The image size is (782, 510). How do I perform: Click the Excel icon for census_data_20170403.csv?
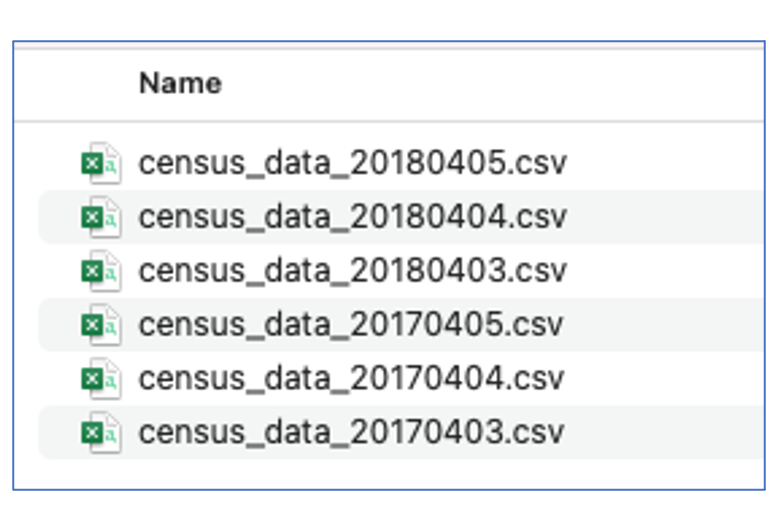pos(100,433)
